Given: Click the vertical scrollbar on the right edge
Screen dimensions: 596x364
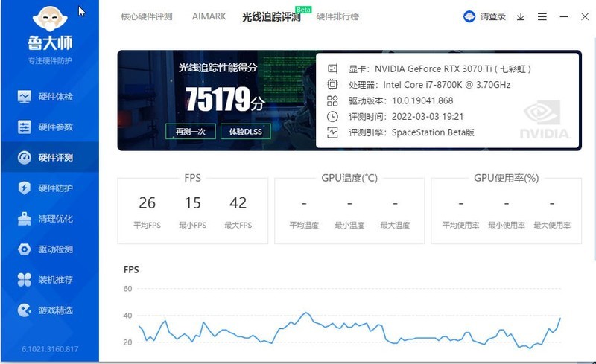Looking at the screenshot, I should pos(595,148).
